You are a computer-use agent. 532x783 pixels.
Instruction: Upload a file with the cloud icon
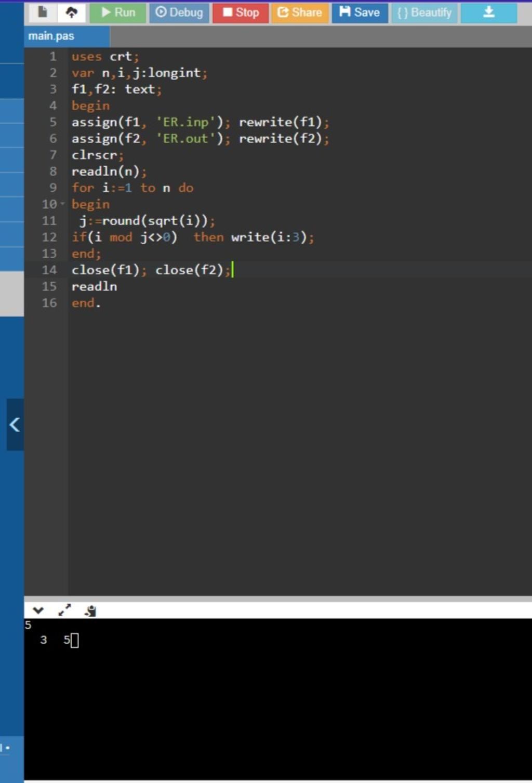tap(71, 12)
